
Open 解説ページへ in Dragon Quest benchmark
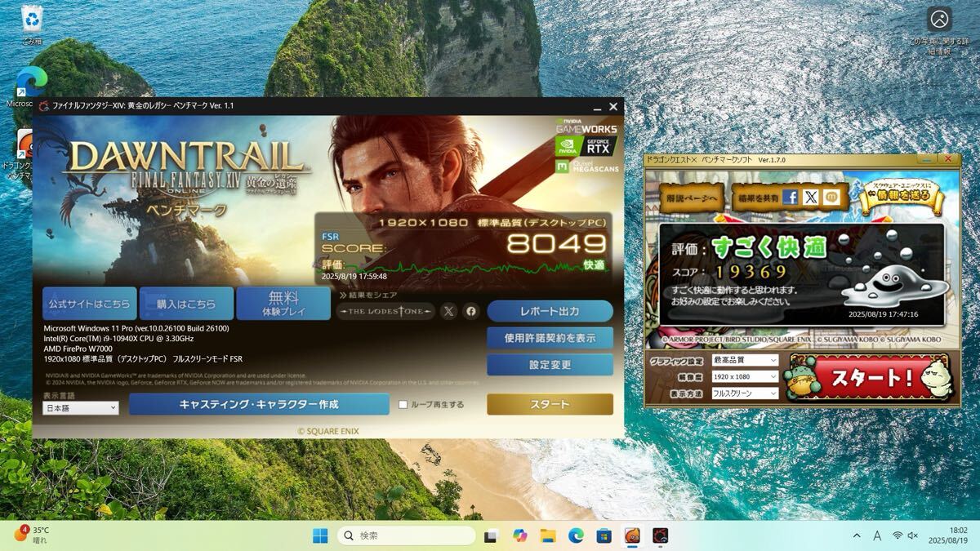pos(691,198)
